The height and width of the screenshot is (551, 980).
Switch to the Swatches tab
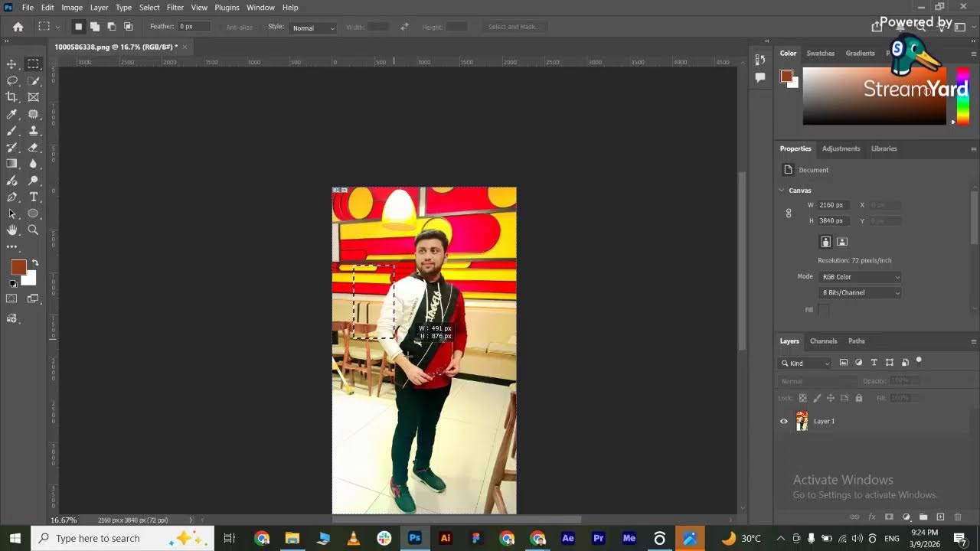point(820,54)
